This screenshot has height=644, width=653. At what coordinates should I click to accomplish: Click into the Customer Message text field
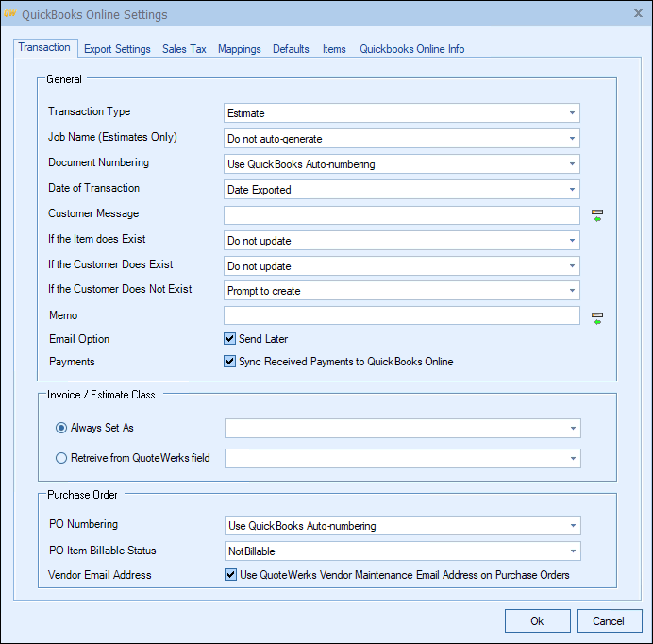(x=401, y=215)
